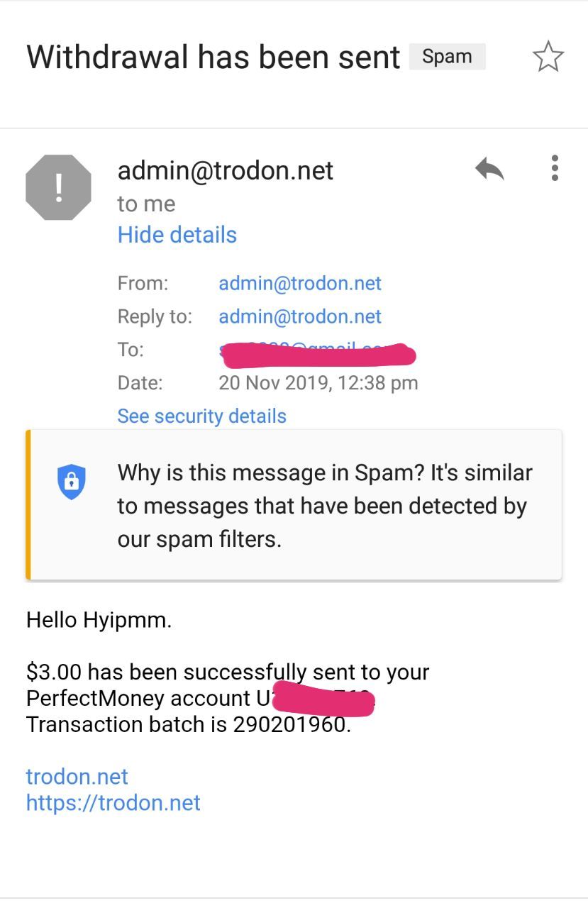588x908 pixels.
Task: Tap the date 20 Nov 2019, 12:38 pm
Action: click(318, 383)
